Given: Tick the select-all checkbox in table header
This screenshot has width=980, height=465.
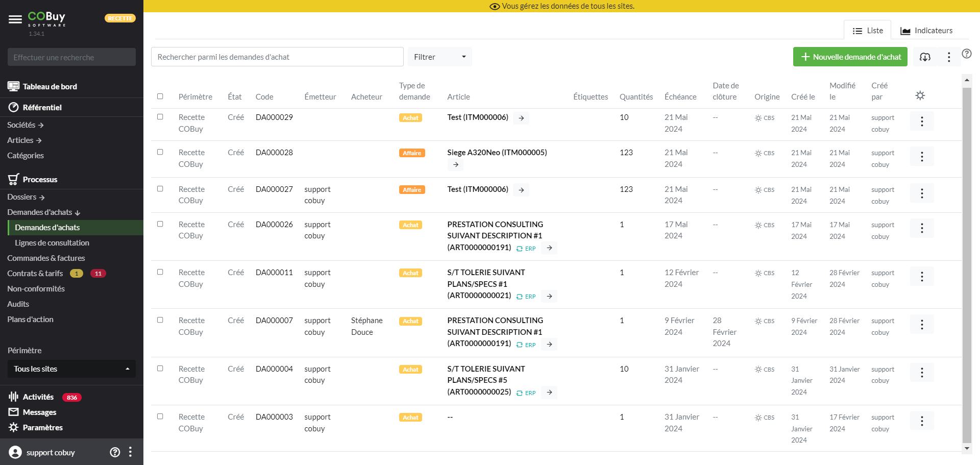Looking at the screenshot, I should 160,96.
